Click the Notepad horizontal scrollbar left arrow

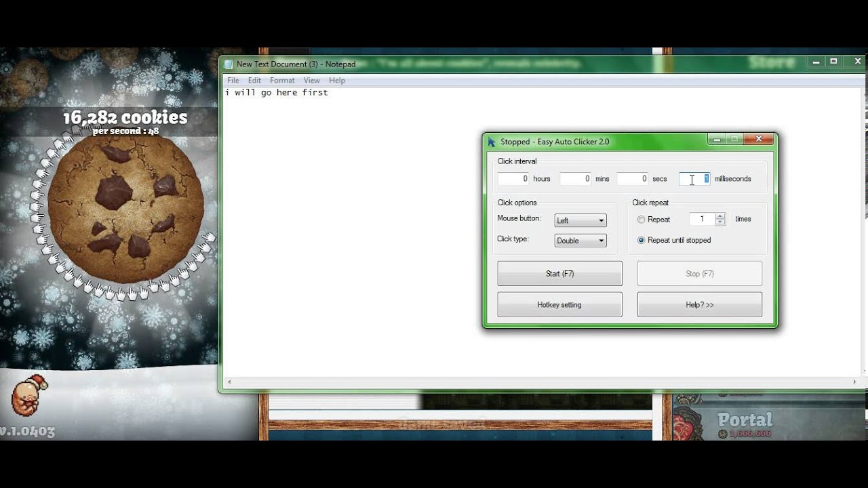(x=229, y=382)
